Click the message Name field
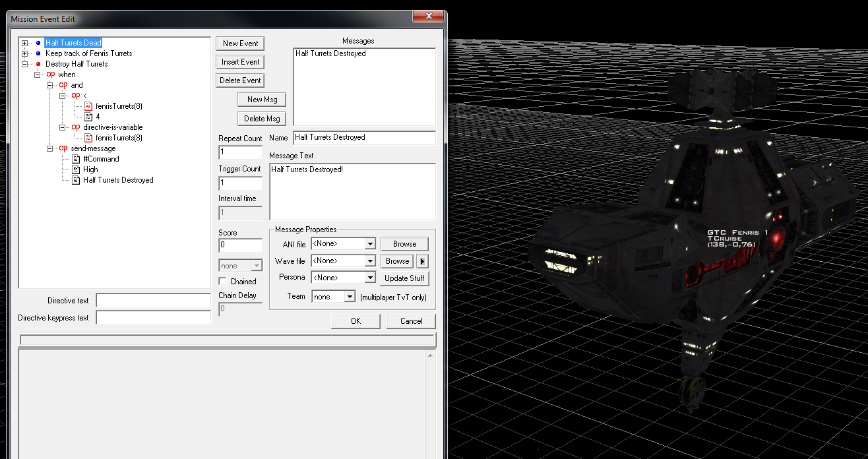 pyautogui.click(x=364, y=138)
